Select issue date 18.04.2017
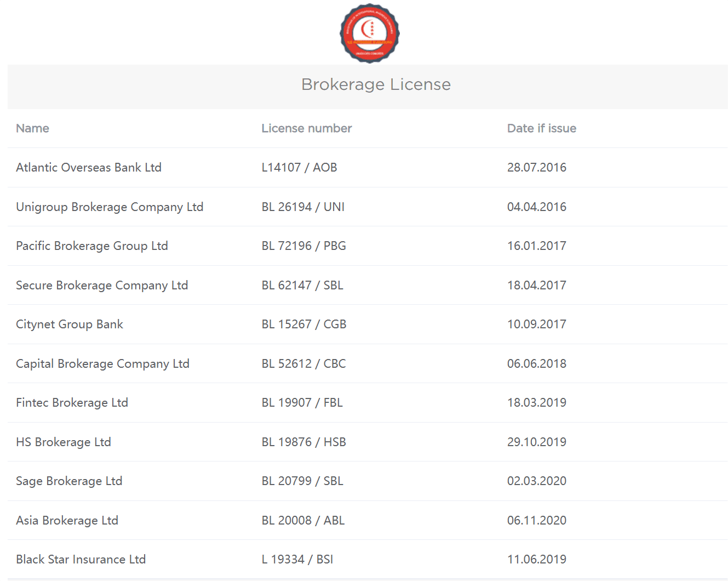 click(x=537, y=286)
